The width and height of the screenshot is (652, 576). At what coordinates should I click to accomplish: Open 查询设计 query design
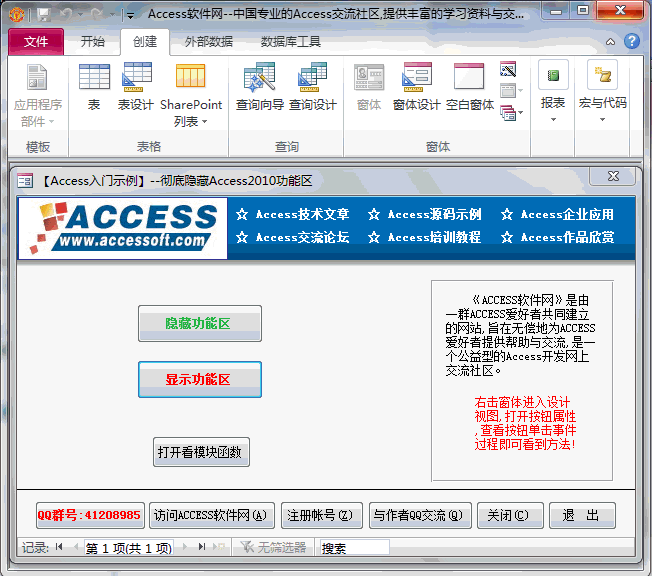(313, 88)
